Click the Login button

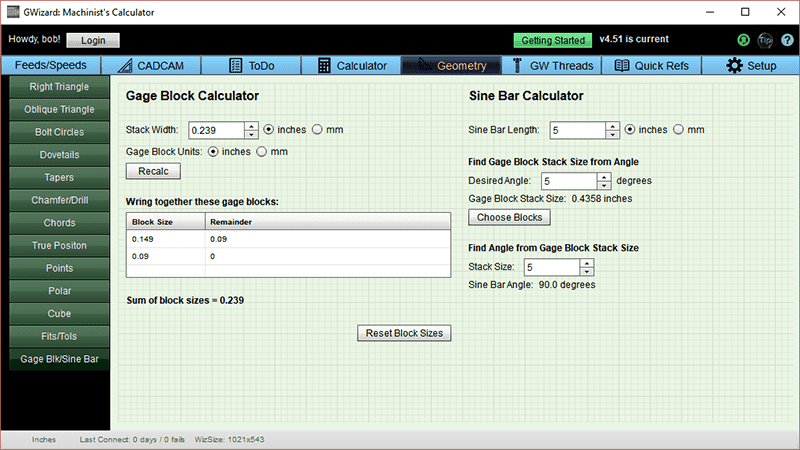(x=93, y=40)
